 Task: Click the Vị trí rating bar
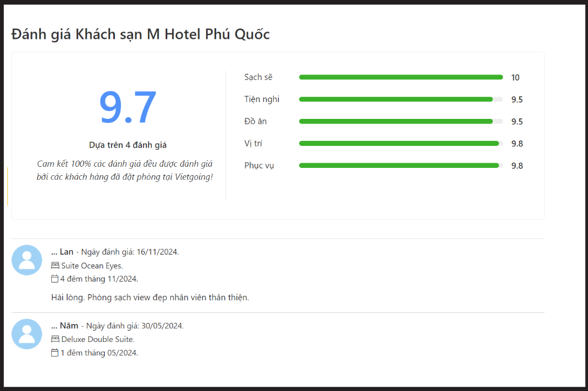401,143
